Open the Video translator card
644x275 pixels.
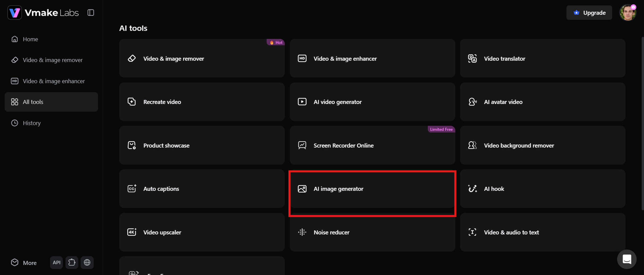[x=543, y=58]
